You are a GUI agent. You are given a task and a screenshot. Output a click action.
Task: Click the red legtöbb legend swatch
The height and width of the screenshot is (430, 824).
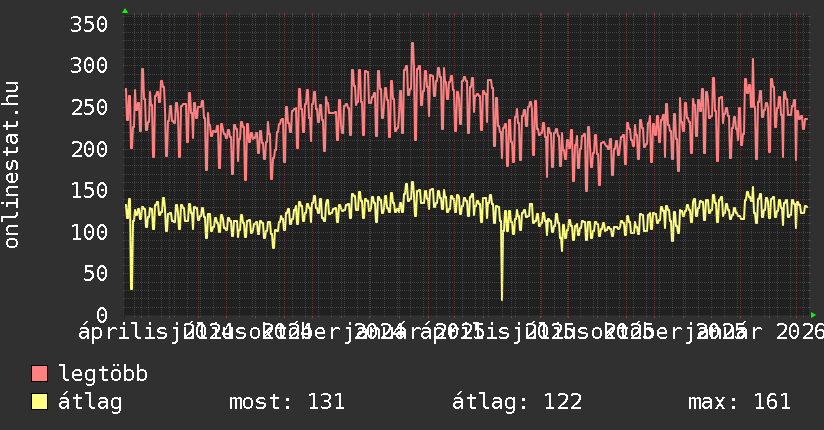coord(40,374)
